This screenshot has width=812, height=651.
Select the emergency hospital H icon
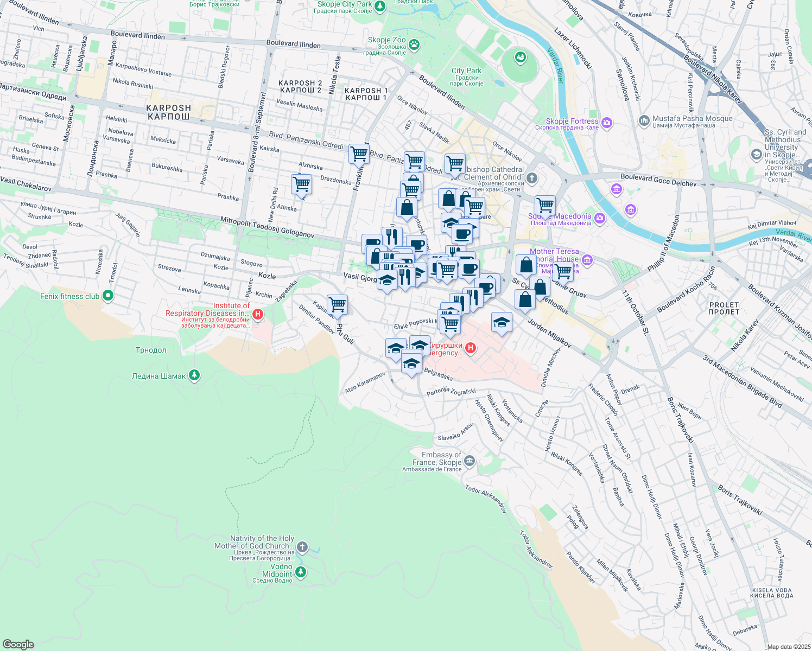[471, 348]
